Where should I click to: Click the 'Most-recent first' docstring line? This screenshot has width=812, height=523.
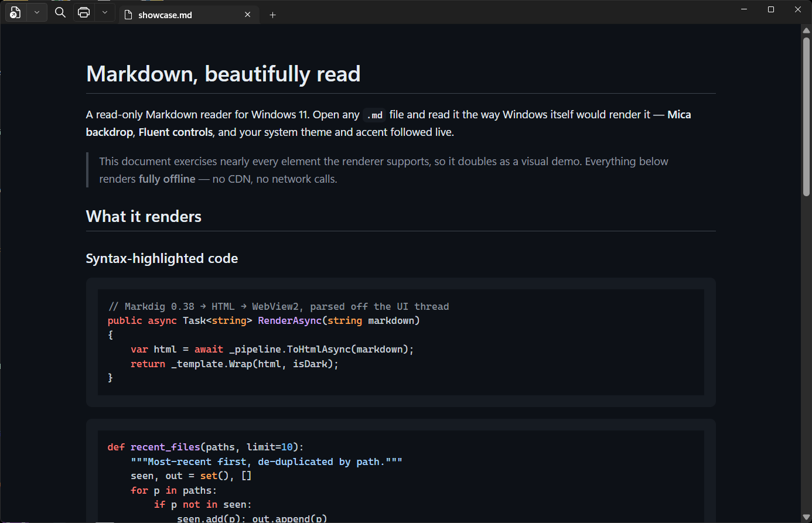coord(267,462)
